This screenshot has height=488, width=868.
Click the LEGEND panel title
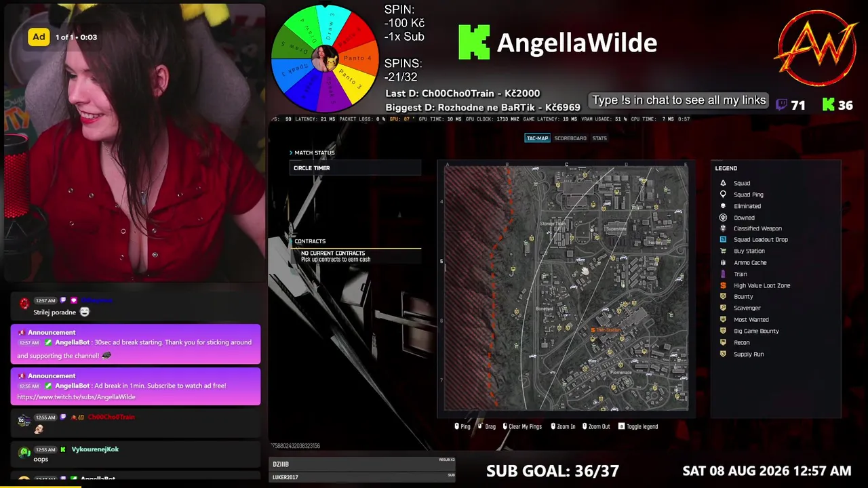pos(726,168)
